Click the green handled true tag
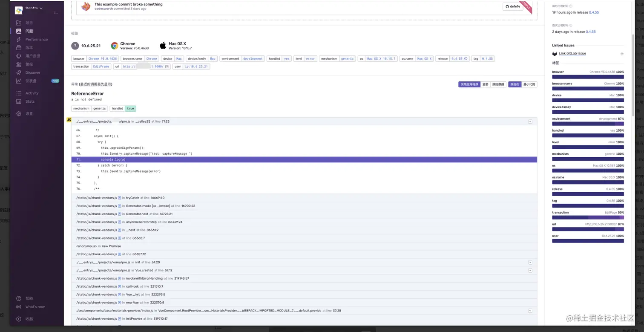This screenshot has width=644, height=332. click(x=130, y=109)
